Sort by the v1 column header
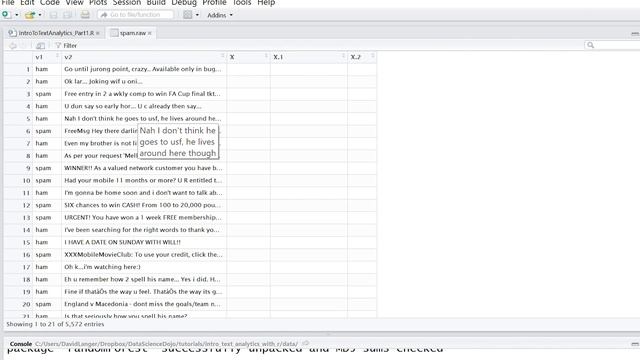Image resolution: width=640 pixels, height=360 pixels. pos(47,57)
